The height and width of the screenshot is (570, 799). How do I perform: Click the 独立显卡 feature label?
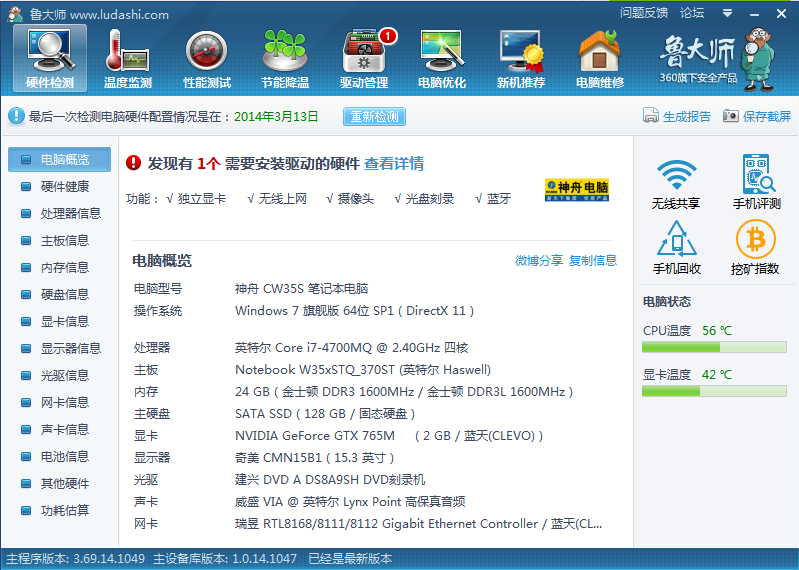click(x=201, y=199)
